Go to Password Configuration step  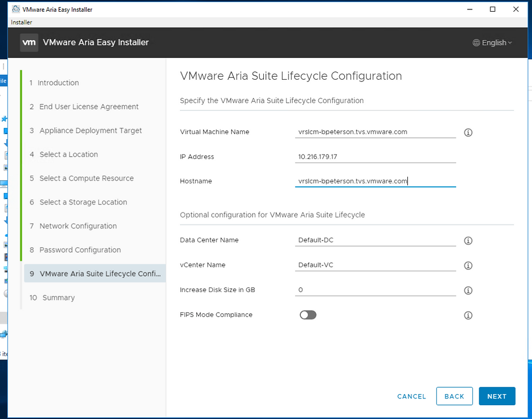(x=75, y=250)
